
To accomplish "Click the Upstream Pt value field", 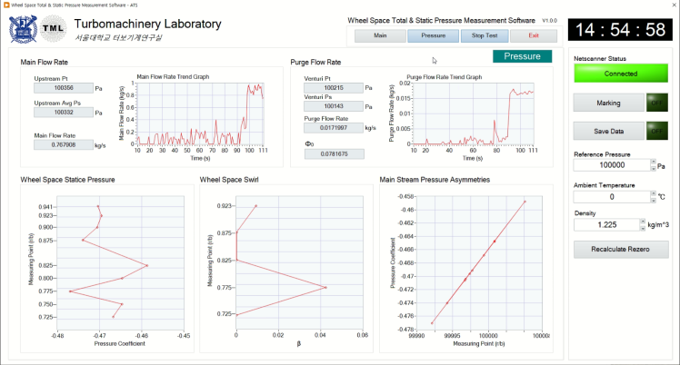I will (x=64, y=88).
